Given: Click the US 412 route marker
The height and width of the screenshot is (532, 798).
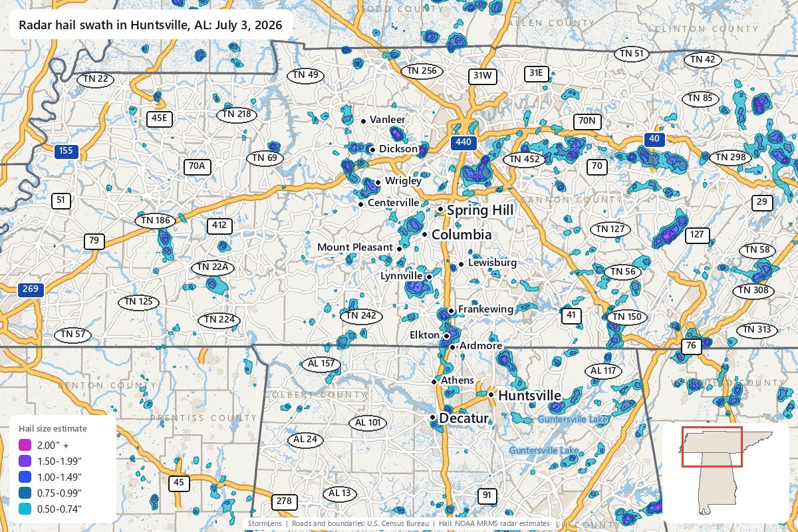Looking at the screenshot, I should coord(219,225).
